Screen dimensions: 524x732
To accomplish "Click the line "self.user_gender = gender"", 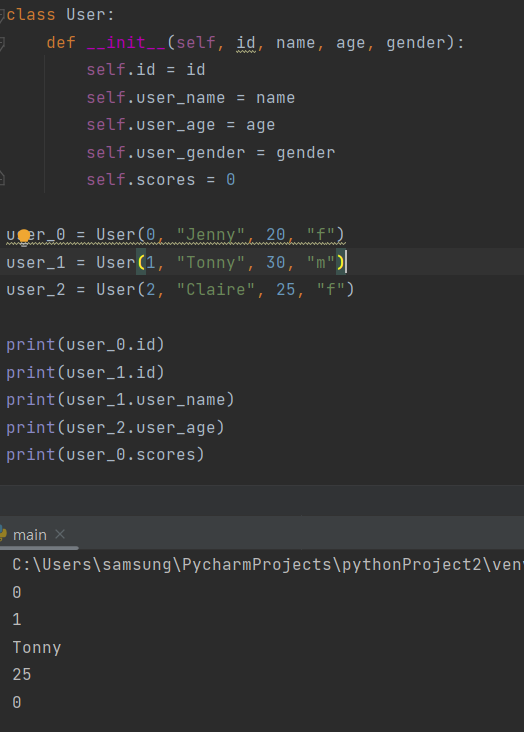I will [211, 153].
